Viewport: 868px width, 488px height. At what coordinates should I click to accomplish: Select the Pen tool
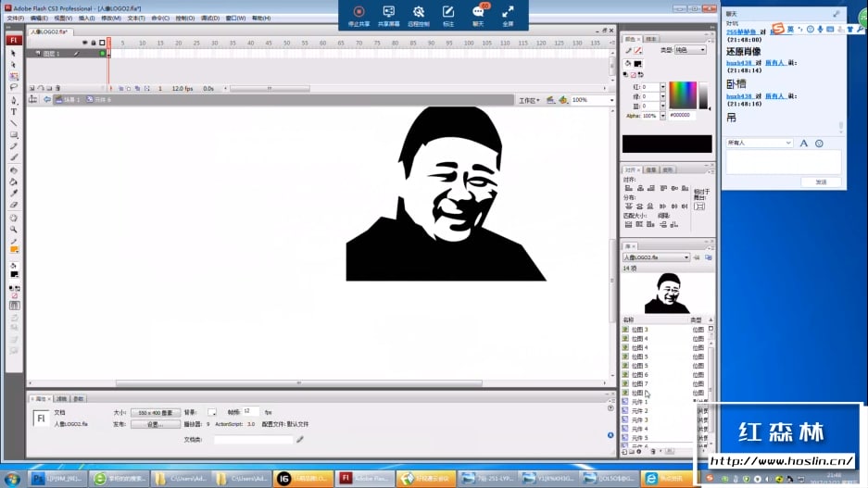click(x=14, y=100)
